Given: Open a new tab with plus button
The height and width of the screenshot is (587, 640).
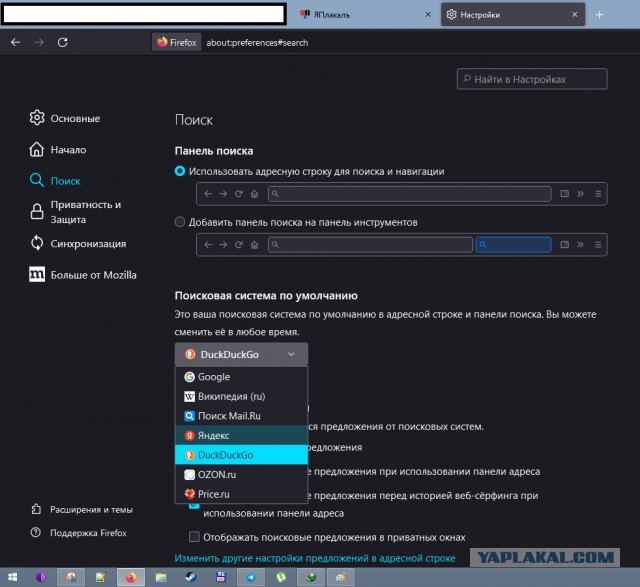Looking at the screenshot, I should [x=599, y=15].
